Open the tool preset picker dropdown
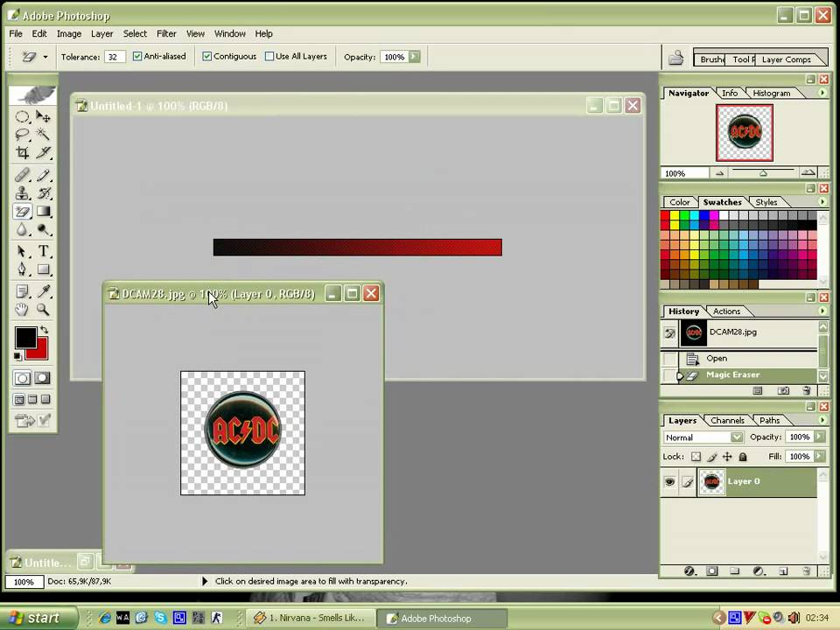 pyautogui.click(x=45, y=57)
